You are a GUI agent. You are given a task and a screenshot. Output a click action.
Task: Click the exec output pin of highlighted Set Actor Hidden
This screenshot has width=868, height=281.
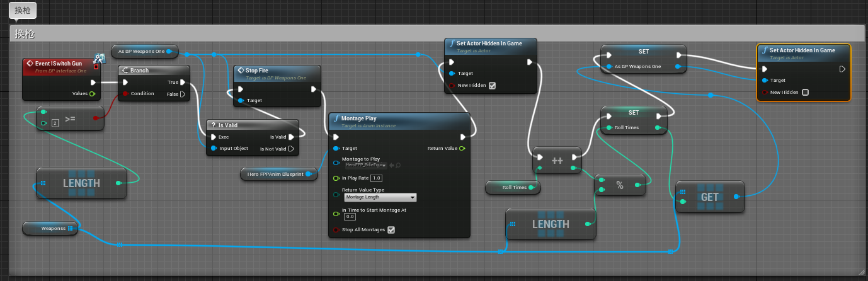pyautogui.click(x=842, y=69)
